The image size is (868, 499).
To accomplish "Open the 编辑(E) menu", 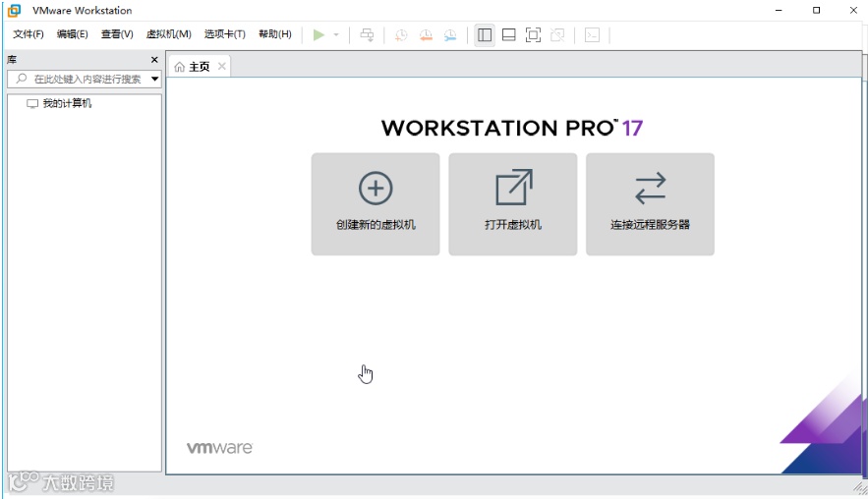I will tap(73, 34).
